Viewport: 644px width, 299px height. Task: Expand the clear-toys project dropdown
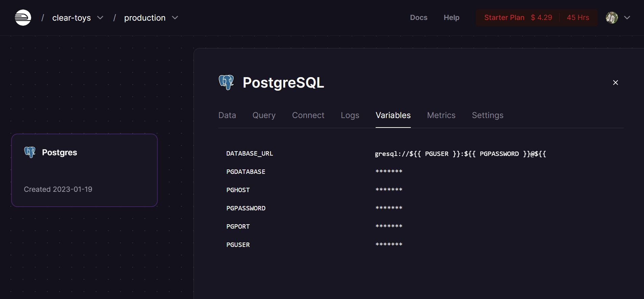coord(100,18)
